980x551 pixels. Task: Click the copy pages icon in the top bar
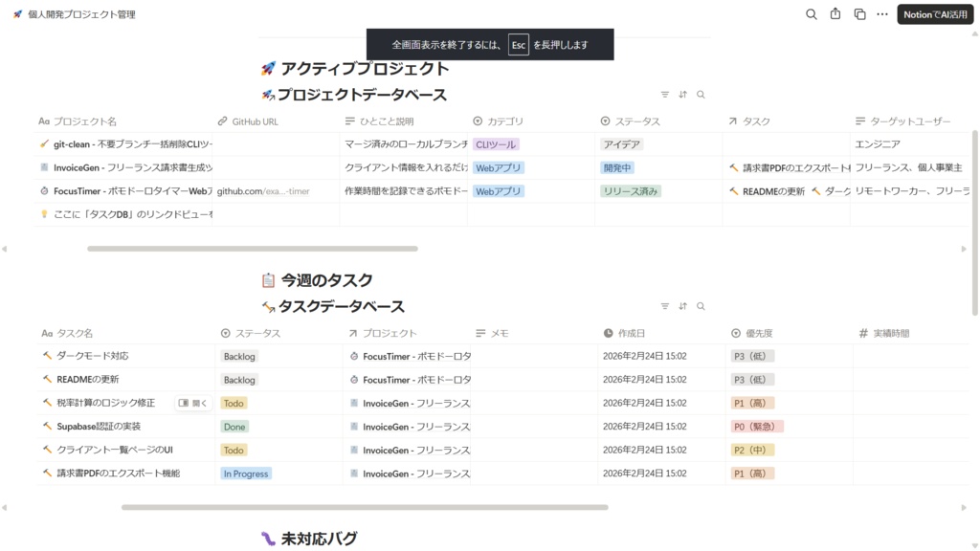tap(857, 14)
